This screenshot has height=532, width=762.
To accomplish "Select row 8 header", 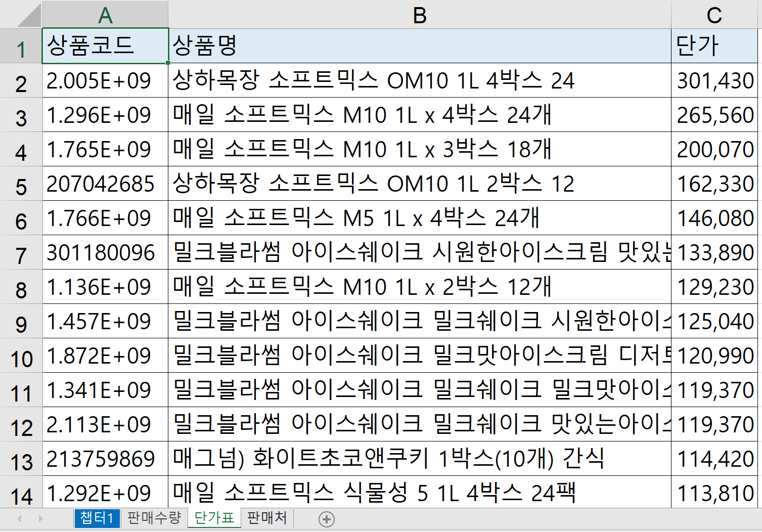I will click(21, 287).
